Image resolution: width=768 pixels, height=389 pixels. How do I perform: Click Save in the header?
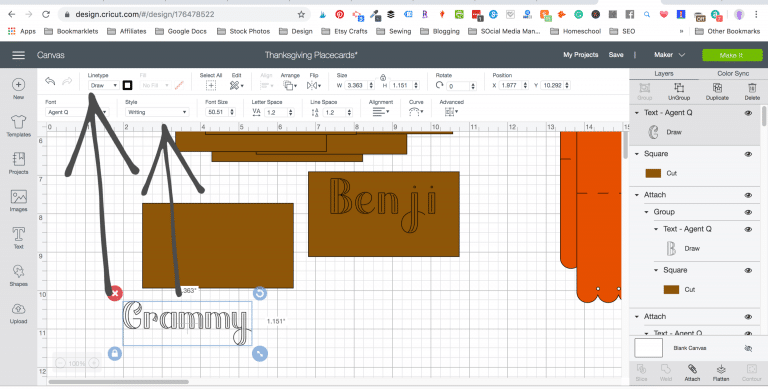[616, 55]
